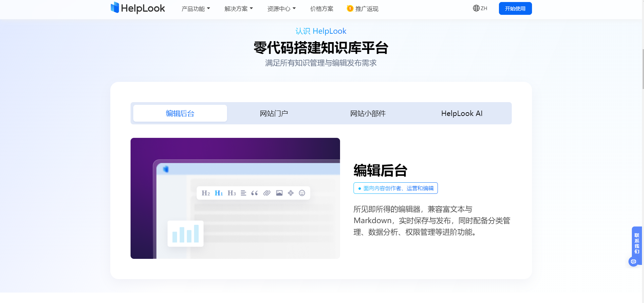Click the gold coin icon beside 推广返现
Screen dimensions: 644x303
(350, 8)
